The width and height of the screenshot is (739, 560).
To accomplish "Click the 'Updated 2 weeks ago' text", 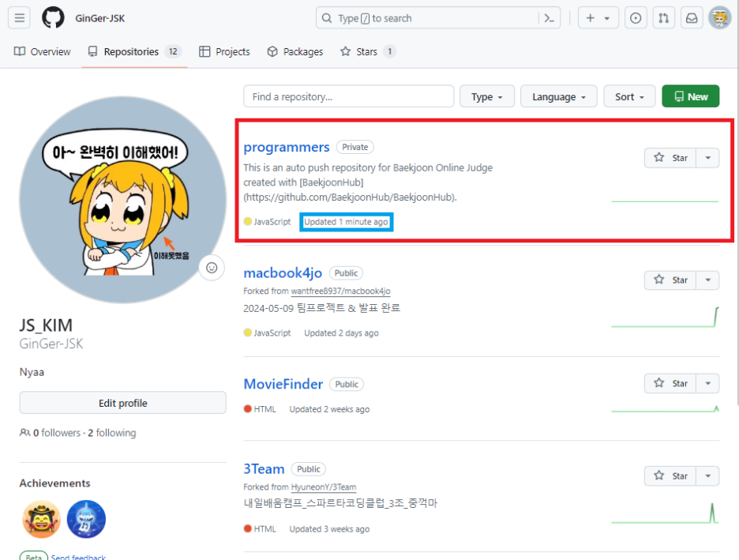I will pyautogui.click(x=329, y=409).
